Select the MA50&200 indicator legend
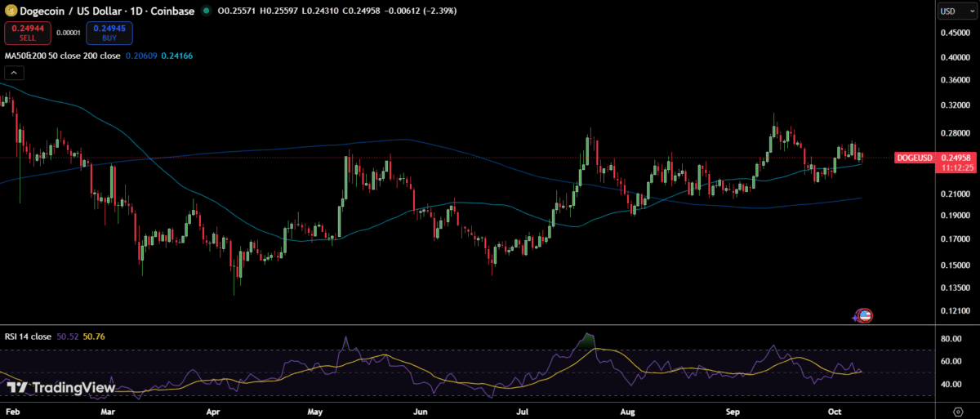The height and width of the screenshot is (419, 980). point(61,56)
